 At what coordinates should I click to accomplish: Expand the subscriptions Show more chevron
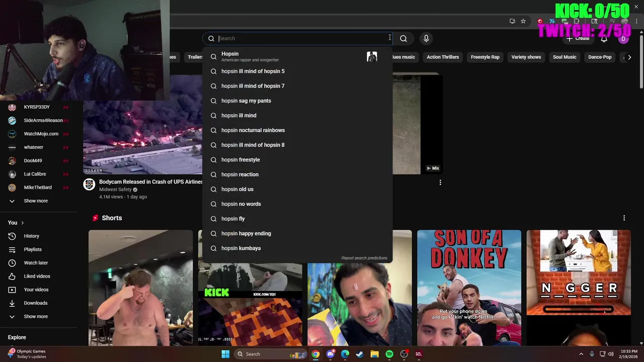pos(12,201)
